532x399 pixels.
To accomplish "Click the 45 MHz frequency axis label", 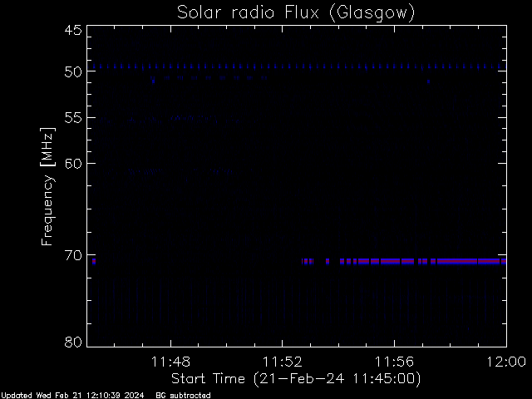I will [x=73, y=30].
